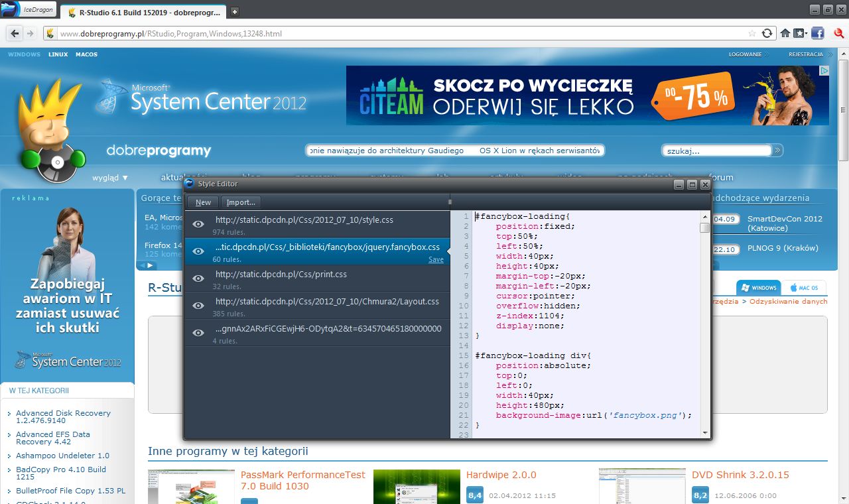
Task: Switch to the MAC OS platform tab
Action: tap(805, 288)
